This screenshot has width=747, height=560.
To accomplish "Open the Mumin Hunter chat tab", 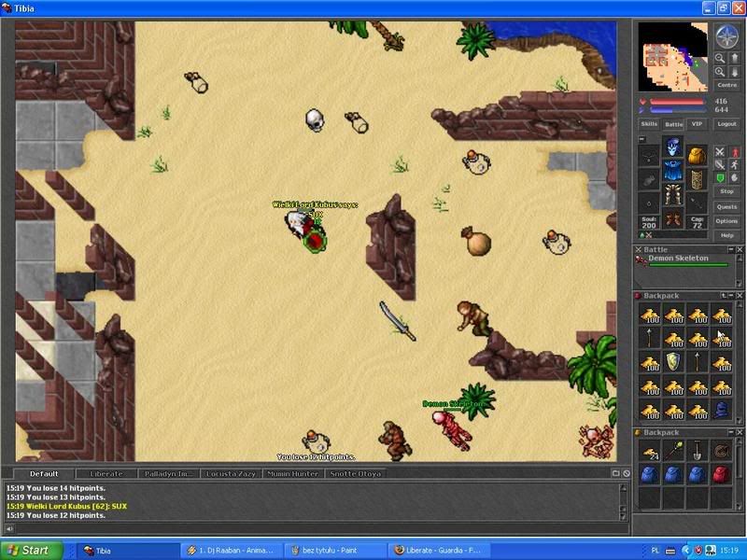I will click(293, 474).
